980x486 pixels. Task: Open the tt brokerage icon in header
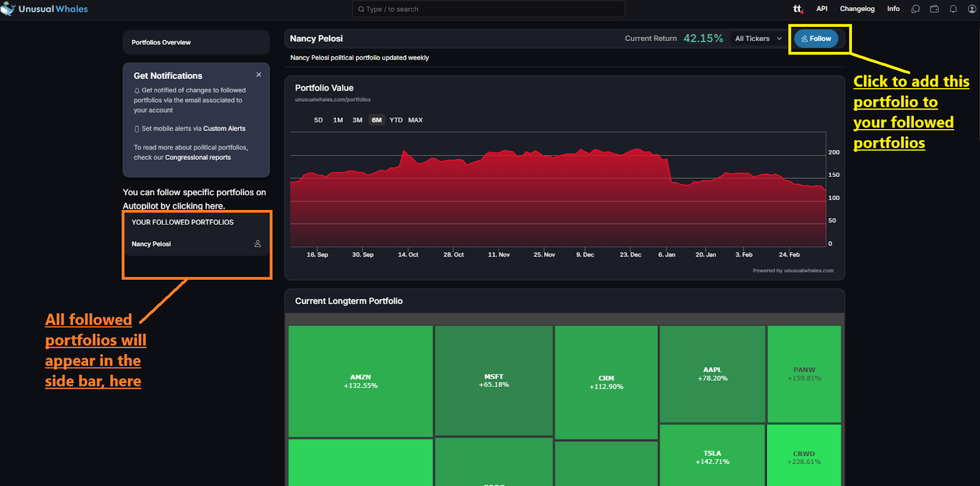point(797,9)
